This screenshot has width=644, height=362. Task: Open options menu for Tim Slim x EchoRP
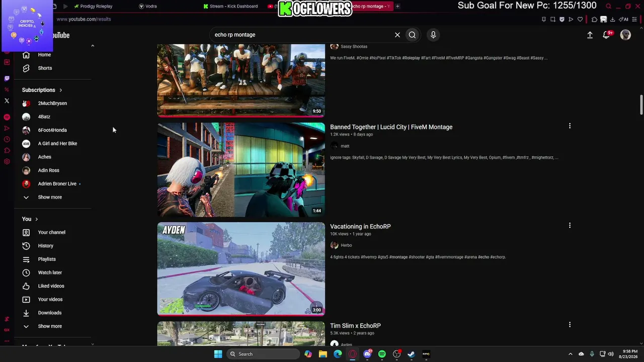click(570, 325)
